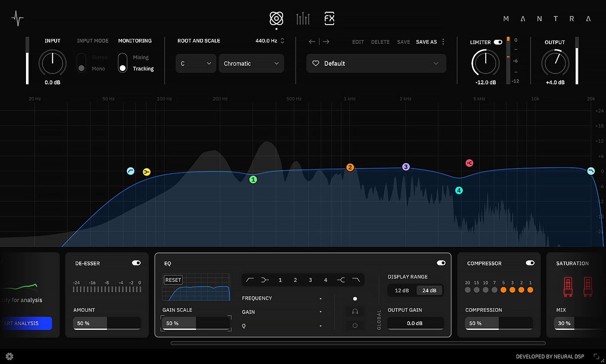Toggle the Limiter switch
Viewport: 606px width, 364px height.
[x=498, y=42]
